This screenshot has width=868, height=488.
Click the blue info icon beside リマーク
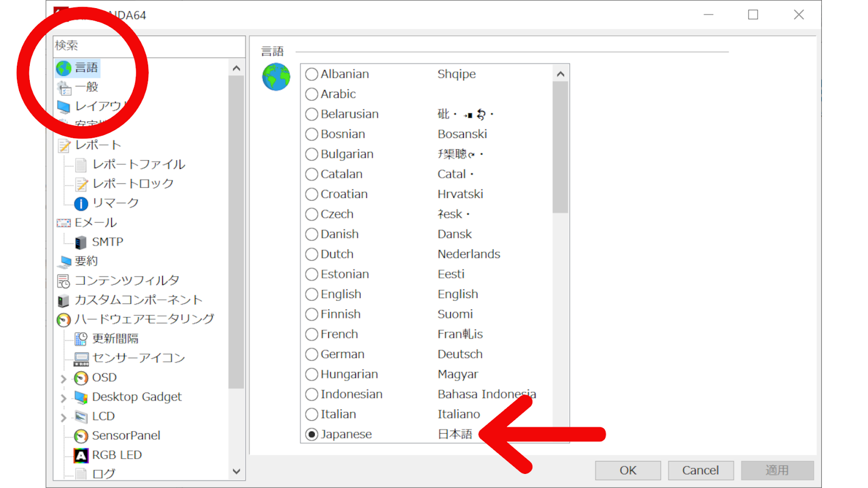pyautogui.click(x=81, y=203)
